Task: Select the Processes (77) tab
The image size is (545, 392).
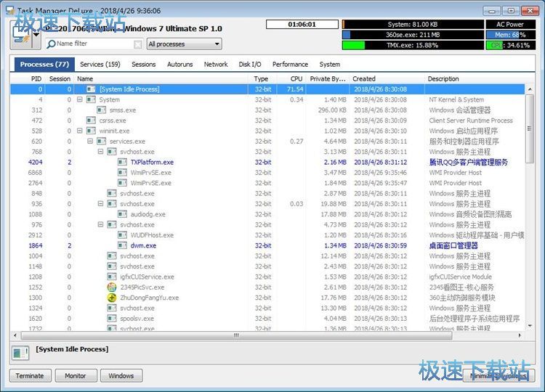Action: (x=44, y=65)
